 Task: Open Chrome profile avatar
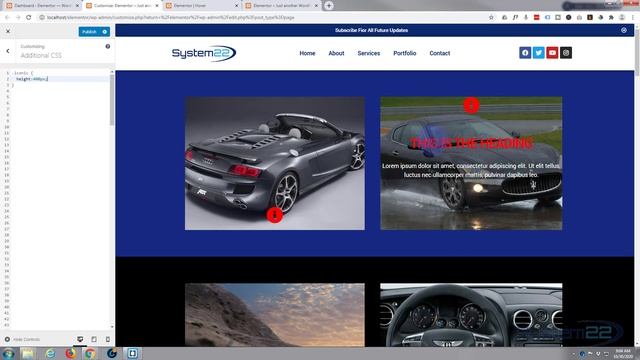pyautogui.click(x=622, y=18)
